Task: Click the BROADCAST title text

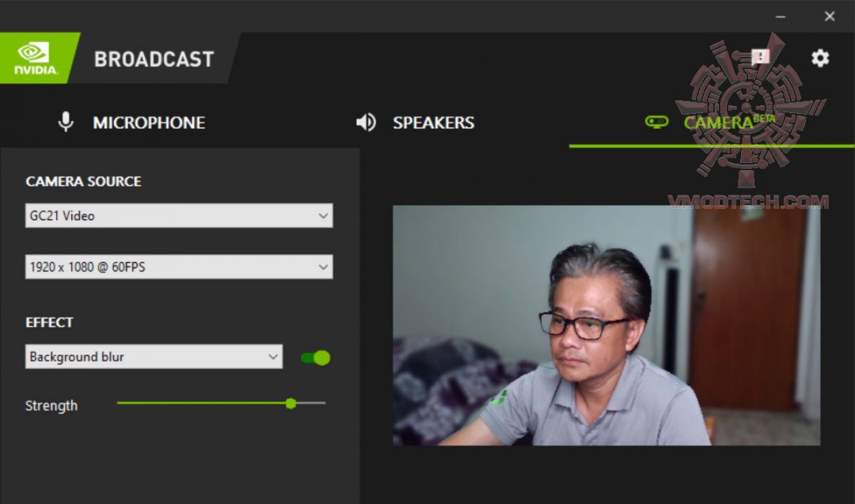Action: pyautogui.click(x=154, y=59)
